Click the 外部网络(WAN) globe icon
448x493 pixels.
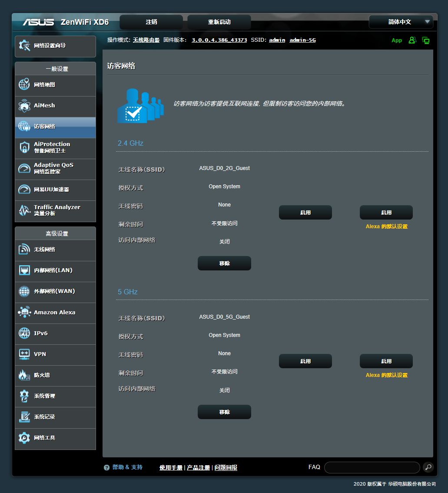tap(24, 291)
